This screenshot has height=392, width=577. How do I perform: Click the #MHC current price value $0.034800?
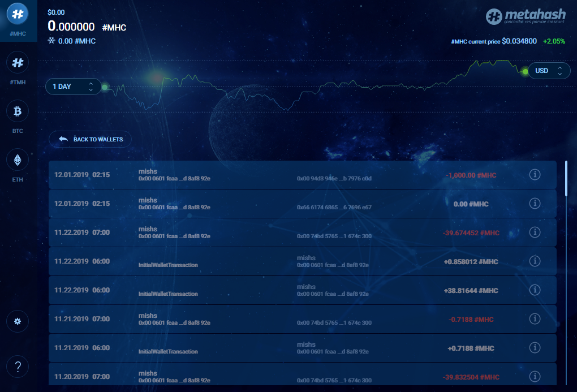point(519,41)
